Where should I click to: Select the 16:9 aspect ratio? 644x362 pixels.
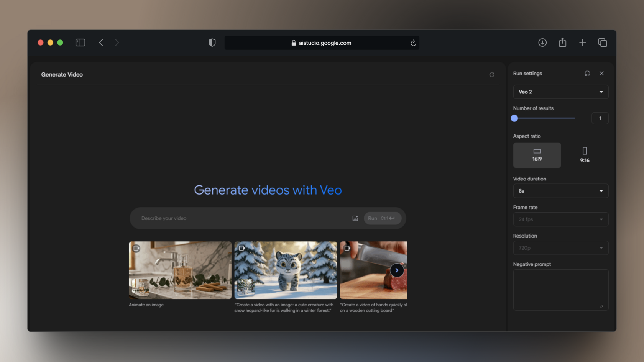pos(537,155)
